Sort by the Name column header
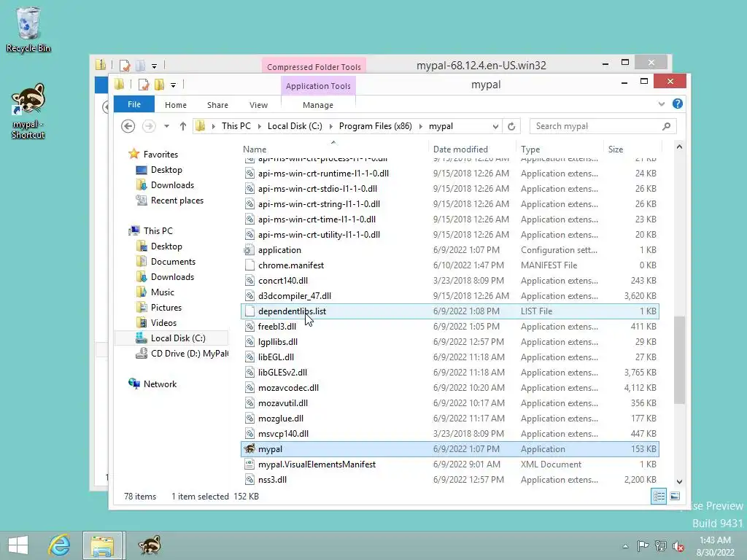747x560 pixels. [x=333, y=149]
